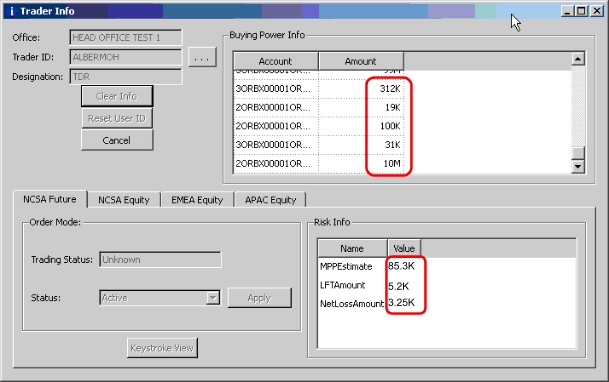
Task: Select the LFTAmount risk row
Action: (369, 286)
